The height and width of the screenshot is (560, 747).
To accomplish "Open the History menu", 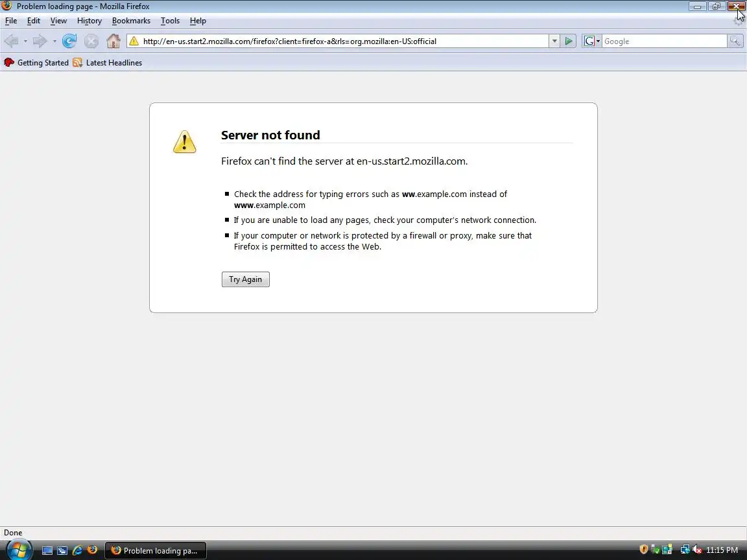I will [x=89, y=21].
